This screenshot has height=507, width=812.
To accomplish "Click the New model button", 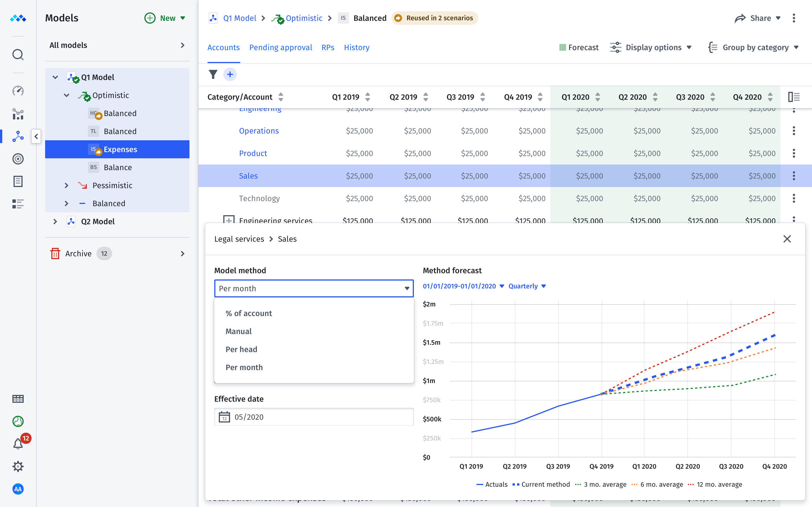I will pyautogui.click(x=164, y=18).
